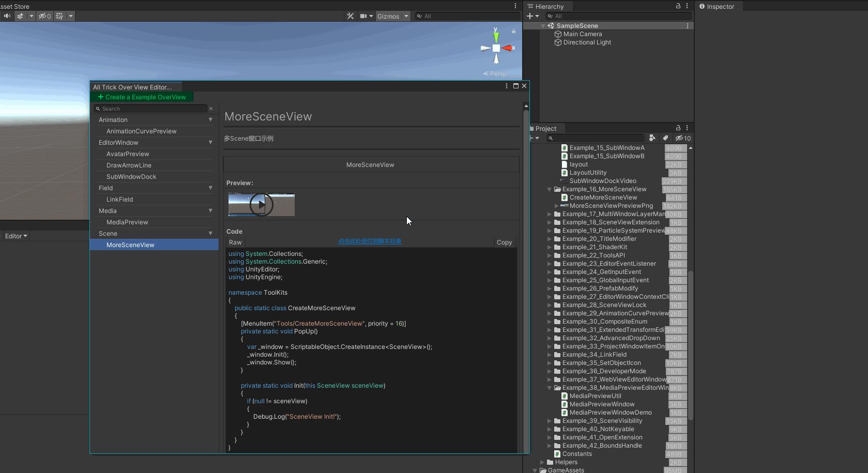
Task: Click the plus icon in Hierarchy
Action: point(530,16)
